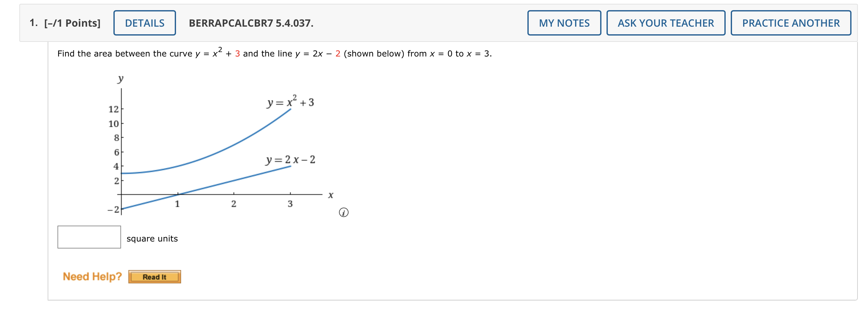Open the DETAILS panel
The image size is (868, 324).
[x=144, y=23]
